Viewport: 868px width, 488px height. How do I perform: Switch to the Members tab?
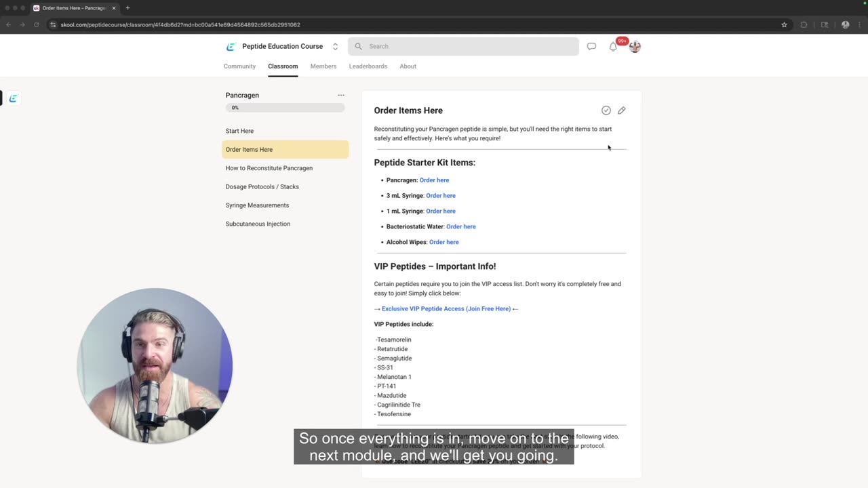[323, 66]
